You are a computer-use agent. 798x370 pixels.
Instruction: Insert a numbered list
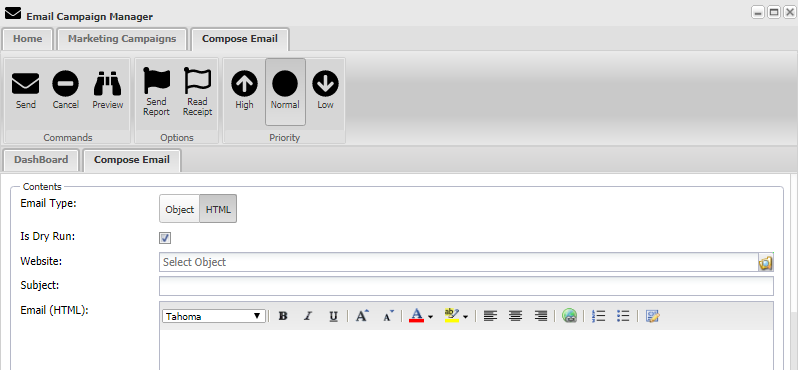(598, 316)
